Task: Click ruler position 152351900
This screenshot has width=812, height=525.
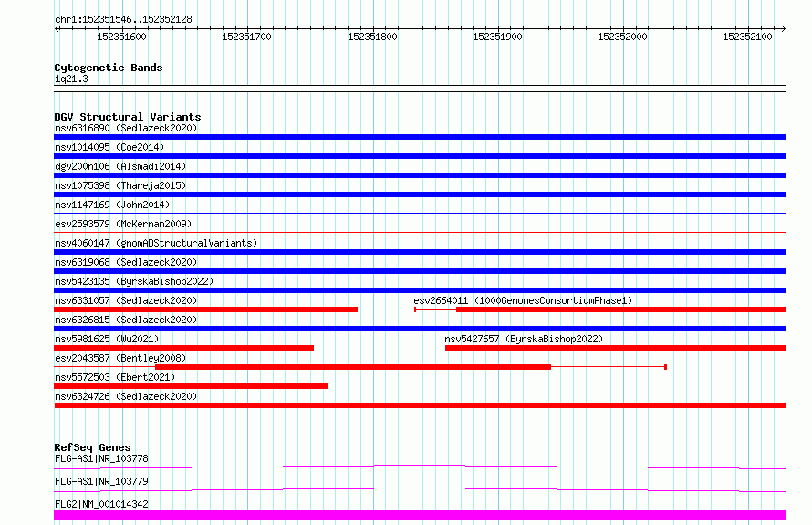Action: (497, 37)
